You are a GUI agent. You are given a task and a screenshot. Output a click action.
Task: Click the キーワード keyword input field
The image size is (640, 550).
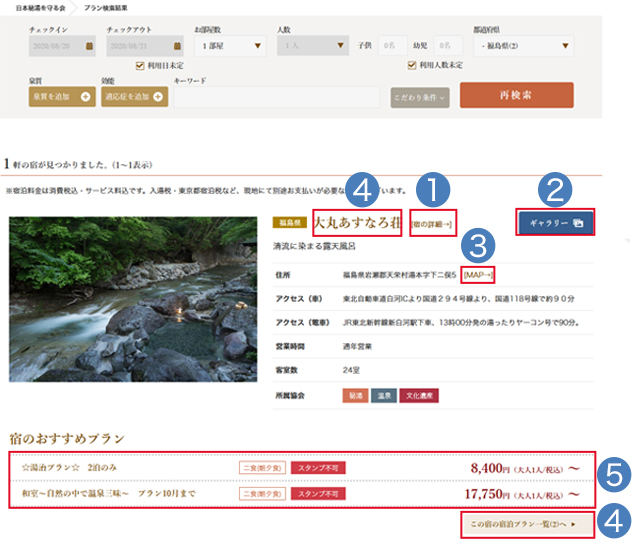pos(277,97)
